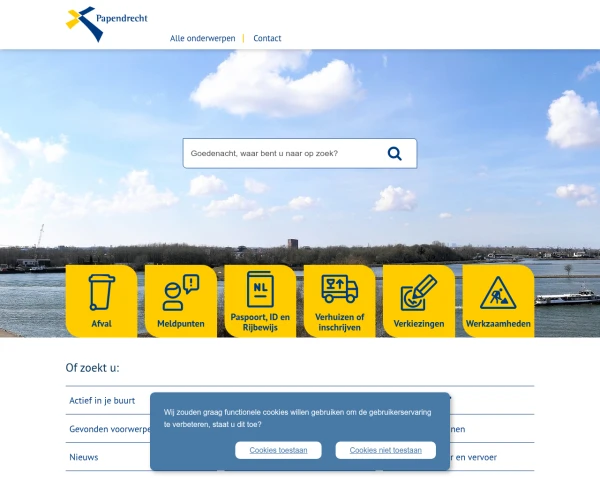The image size is (600, 480).
Task: Open the Paspoort, ID en Rijbewijs tile
Action: (x=260, y=301)
